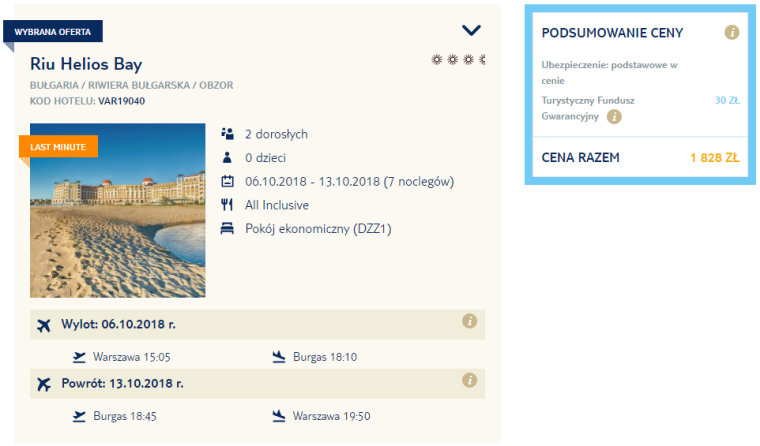Open the info icon beside Podsumowanie Ceny
760x446 pixels.
click(x=731, y=32)
